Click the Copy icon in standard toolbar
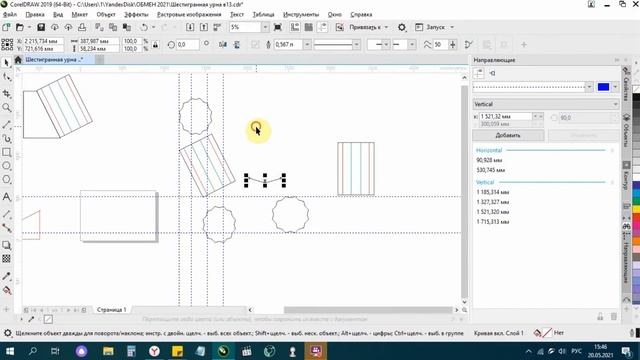The height and width of the screenshot is (360, 640). coord(113,27)
